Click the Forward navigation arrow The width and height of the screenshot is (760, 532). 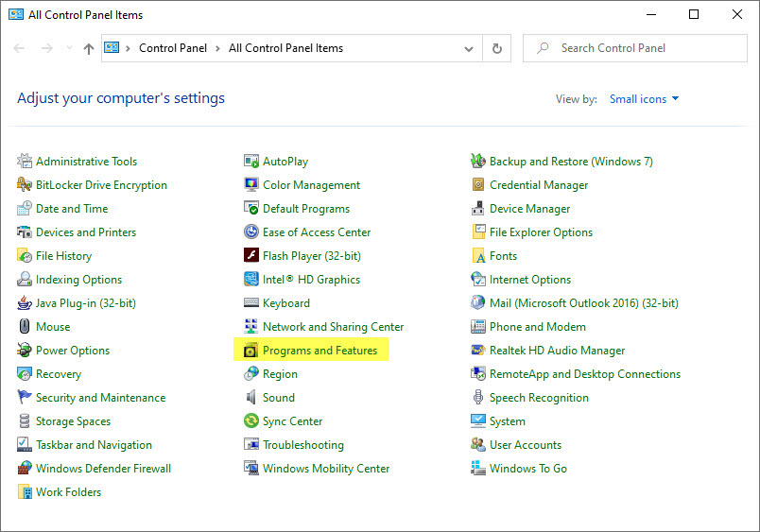click(47, 48)
